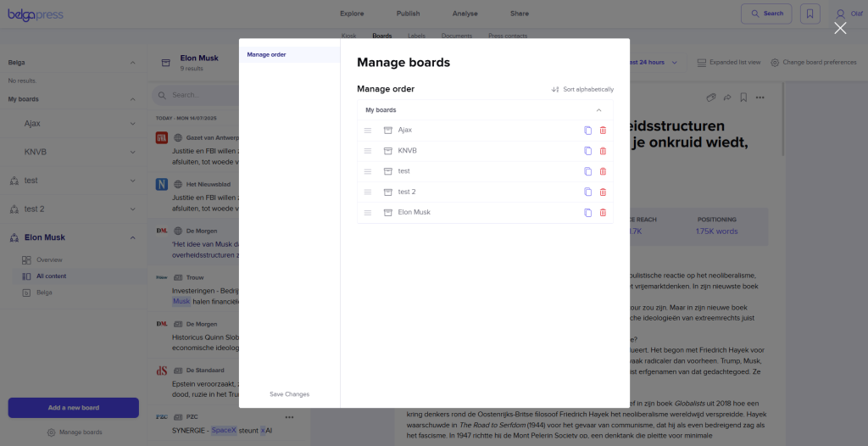
Task: Copy the test 2 board
Action: pos(587,192)
